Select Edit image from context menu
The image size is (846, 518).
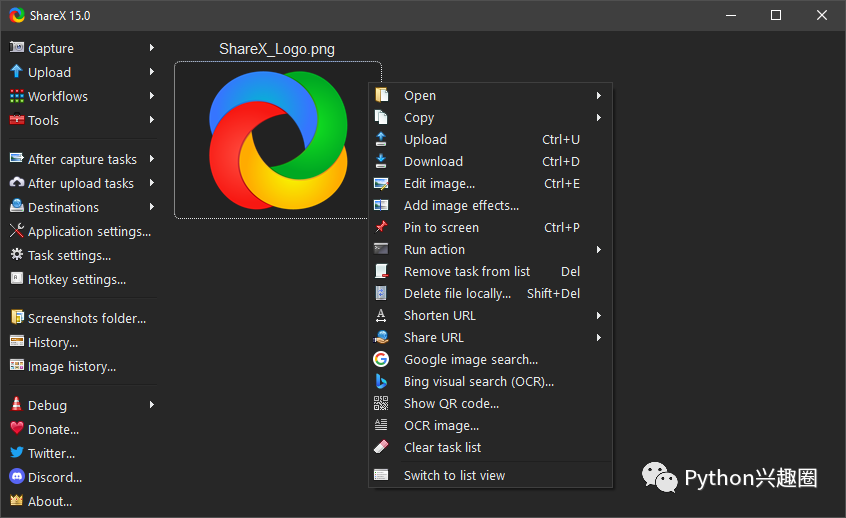click(439, 183)
